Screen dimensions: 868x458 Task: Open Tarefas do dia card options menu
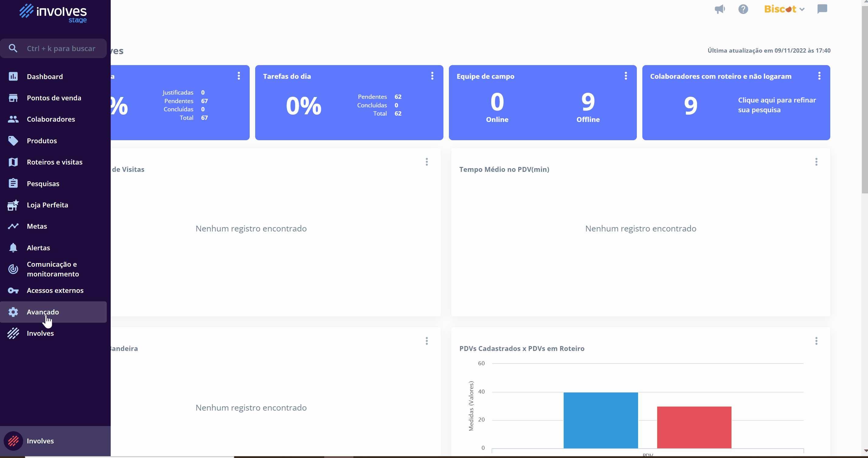[x=432, y=76]
